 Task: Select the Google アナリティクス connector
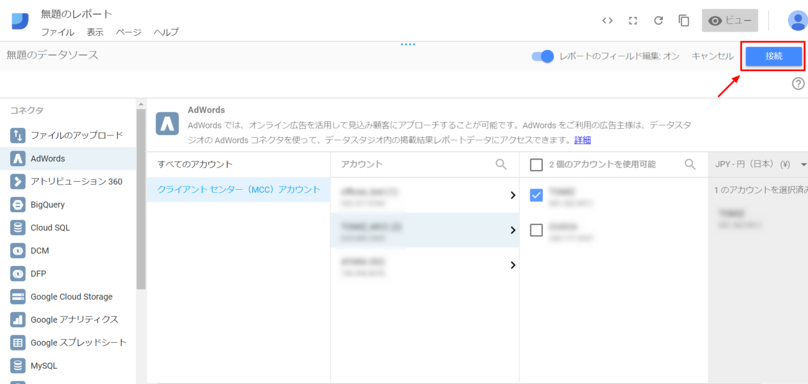(x=68, y=320)
